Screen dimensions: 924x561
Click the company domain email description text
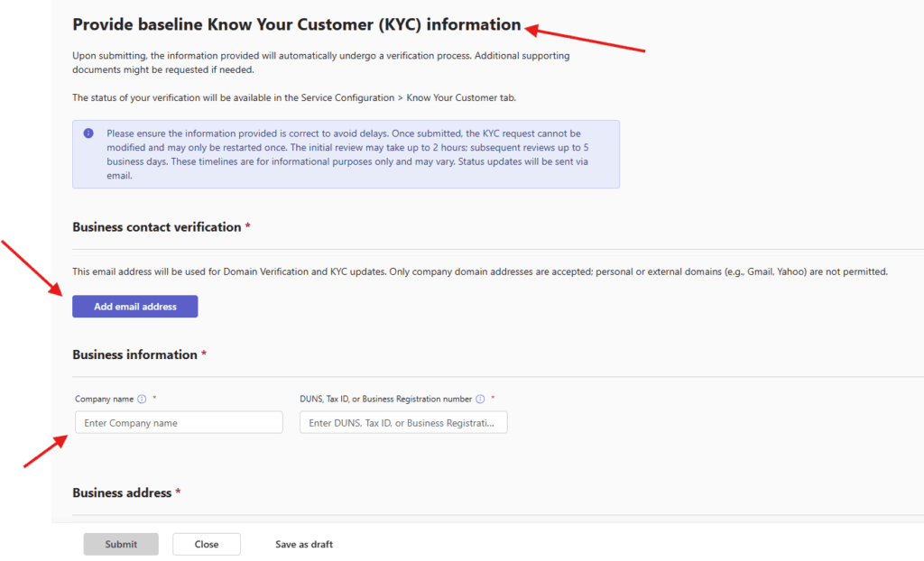[x=480, y=271]
